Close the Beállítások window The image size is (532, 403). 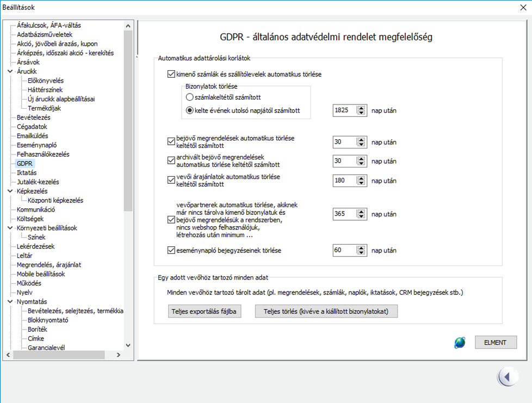click(x=523, y=8)
